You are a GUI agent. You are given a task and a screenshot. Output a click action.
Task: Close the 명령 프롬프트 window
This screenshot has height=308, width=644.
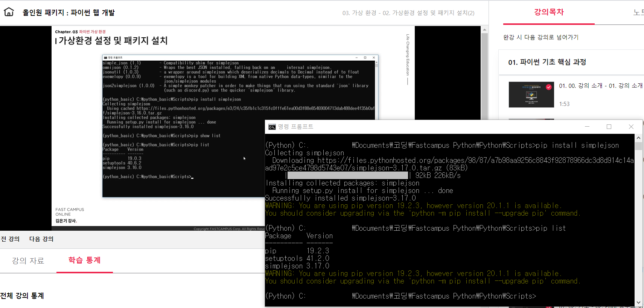631,127
